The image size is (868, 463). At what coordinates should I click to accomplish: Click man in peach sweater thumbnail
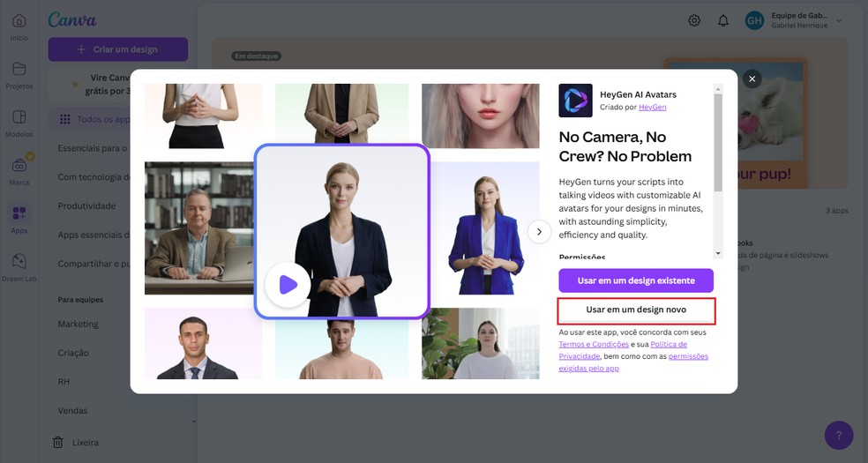tap(341, 349)
